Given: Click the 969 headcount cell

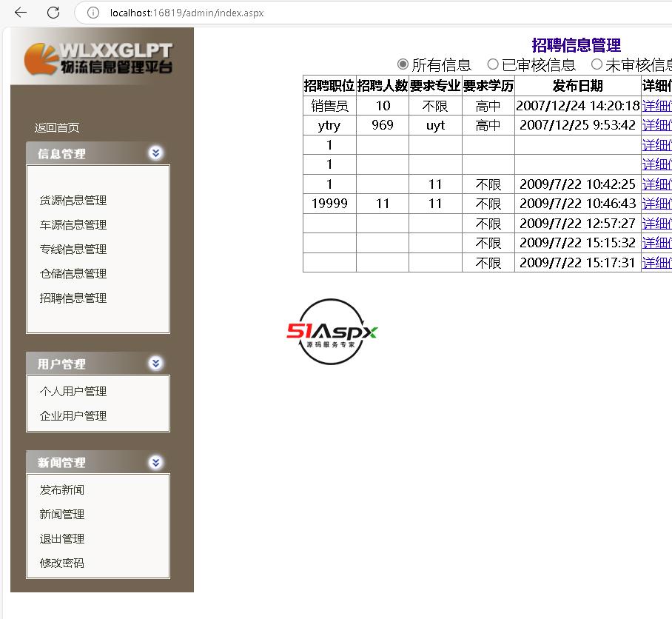Looking at the screenshot, I should coord(383,125).
